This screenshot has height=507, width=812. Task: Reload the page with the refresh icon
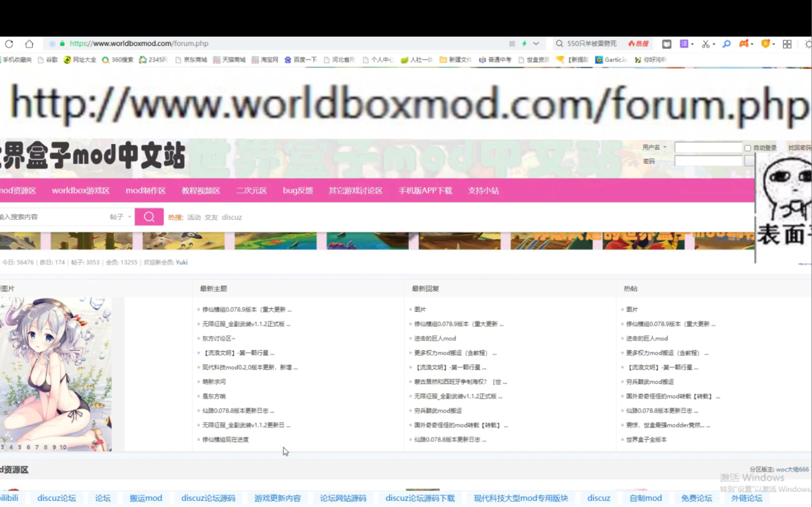pos(9,44)
